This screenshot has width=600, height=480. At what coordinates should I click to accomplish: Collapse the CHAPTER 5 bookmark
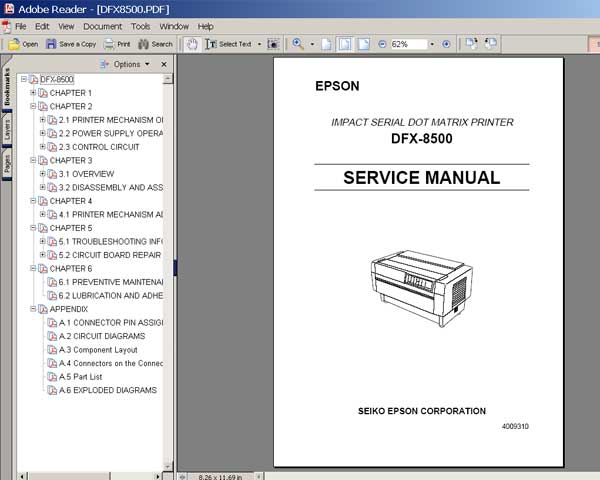click(x=33, y=228)
